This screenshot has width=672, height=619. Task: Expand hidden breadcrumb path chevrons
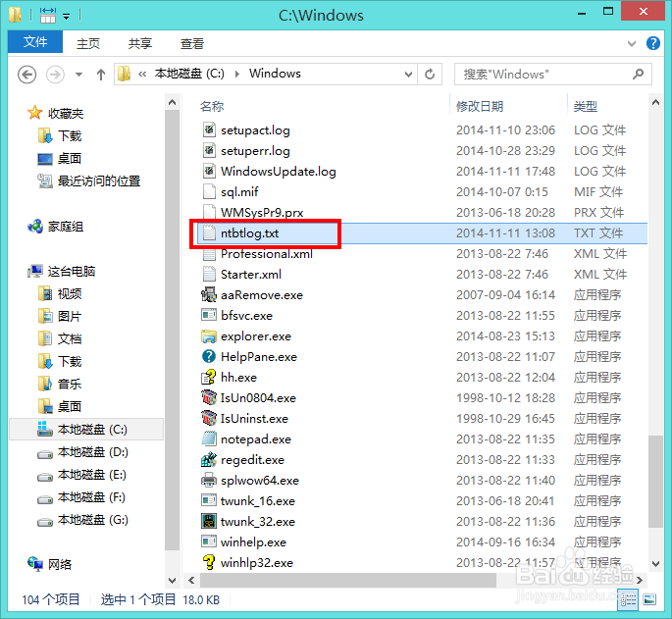142,75
